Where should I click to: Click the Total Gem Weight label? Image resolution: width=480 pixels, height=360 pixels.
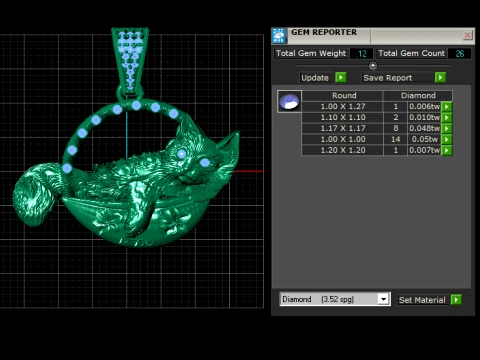tap(311, 53)
